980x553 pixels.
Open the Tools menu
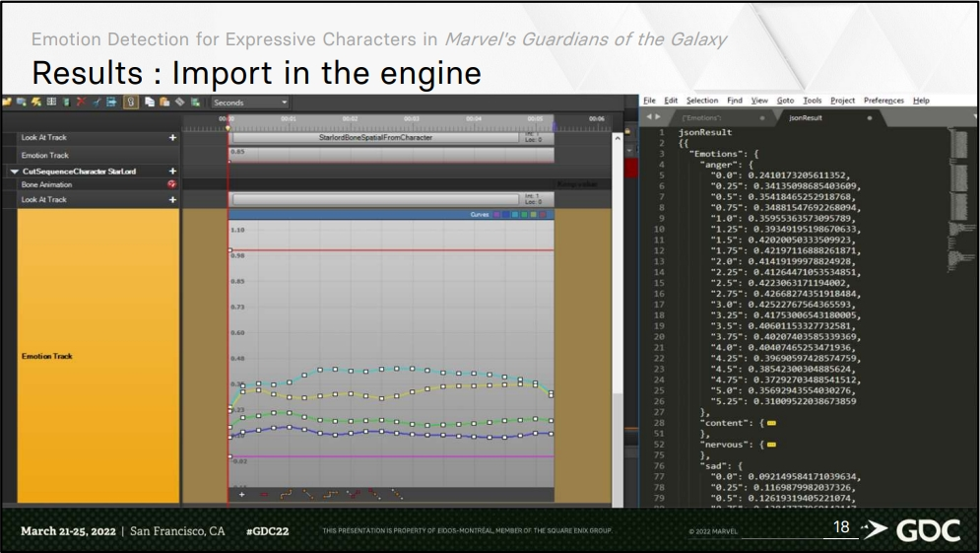812,101
